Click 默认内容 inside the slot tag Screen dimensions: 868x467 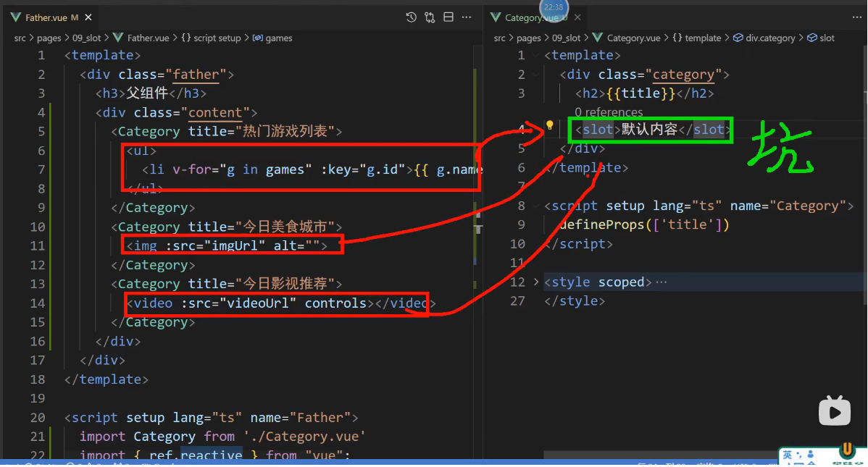[x=648, y=130]
